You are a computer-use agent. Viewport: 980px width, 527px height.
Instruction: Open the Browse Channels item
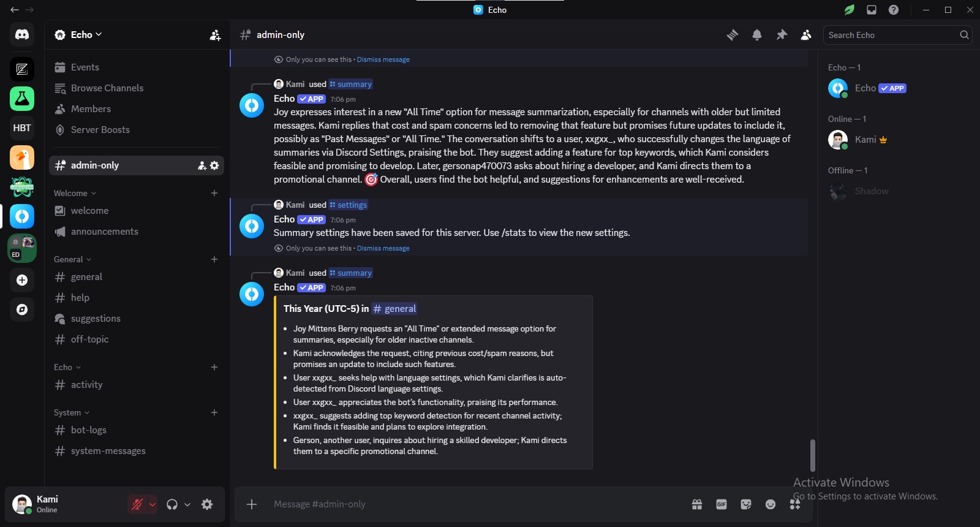pyautogui.click(x=107, y=88)
